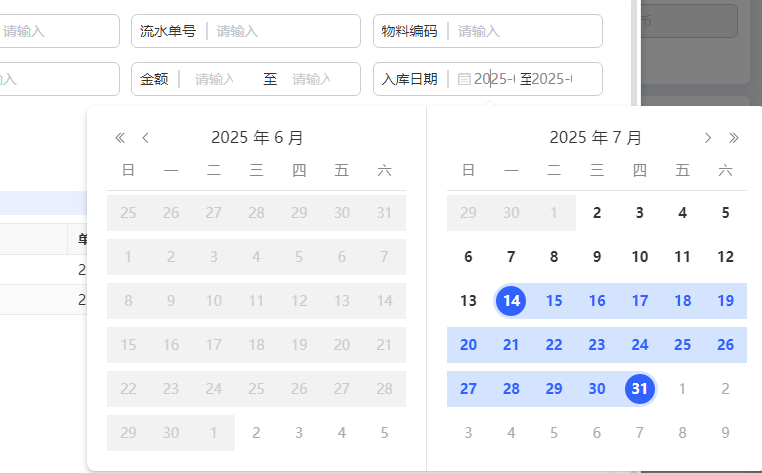Image resolution: width=762 pixels, height=473 pixels.
Task: Click July 17 in selected range
Action: click(x=640, y=301)
